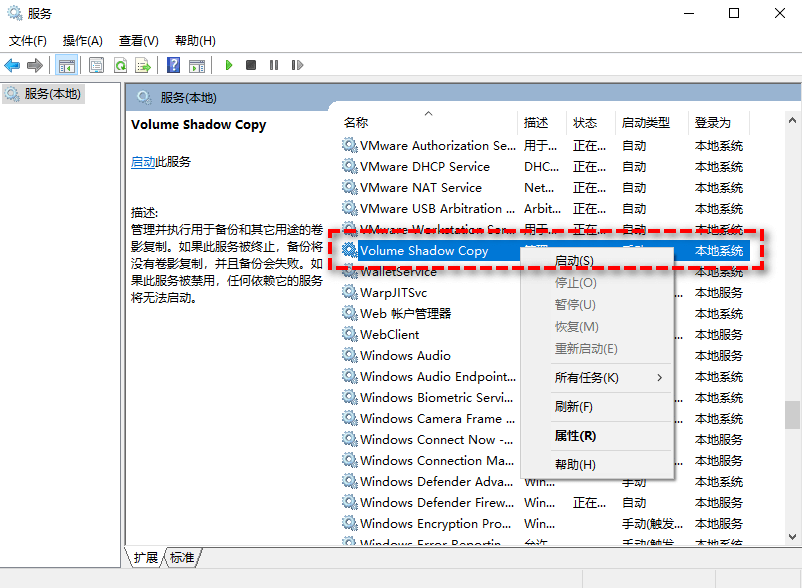Open the properties icon in the toolbar
The height and width of the screenshot is (588, 802).
(x=96, y=65)
